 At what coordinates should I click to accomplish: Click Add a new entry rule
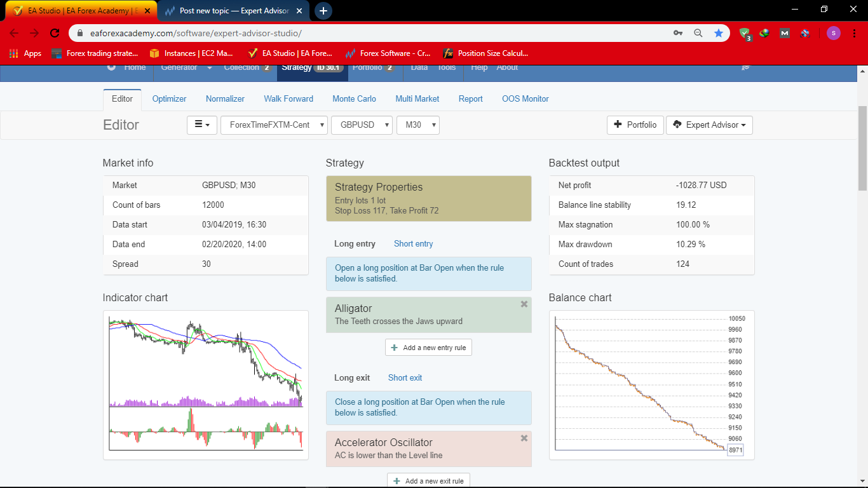(x=428, y=348)
